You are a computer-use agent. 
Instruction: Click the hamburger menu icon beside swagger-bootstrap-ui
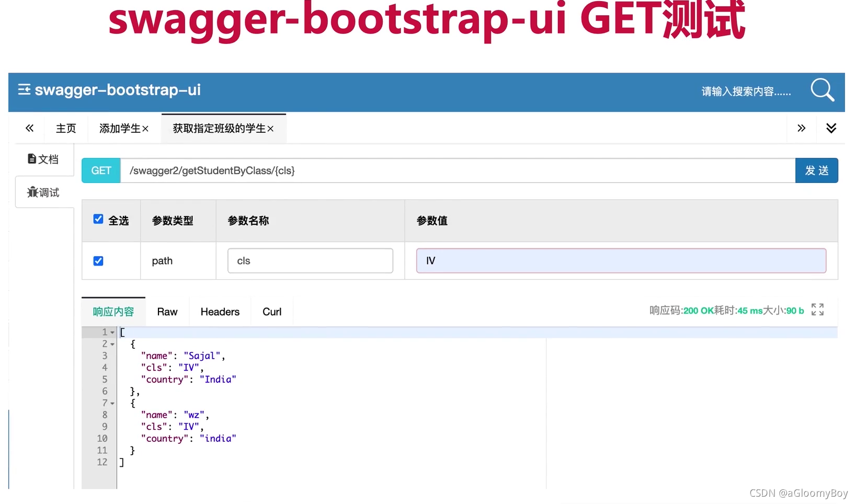coord(24,90)
